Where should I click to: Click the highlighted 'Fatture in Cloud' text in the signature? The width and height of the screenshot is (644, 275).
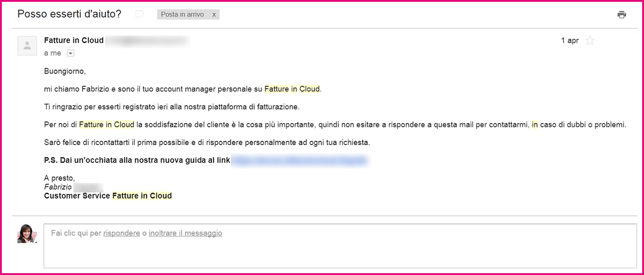(x=143, y=195)
